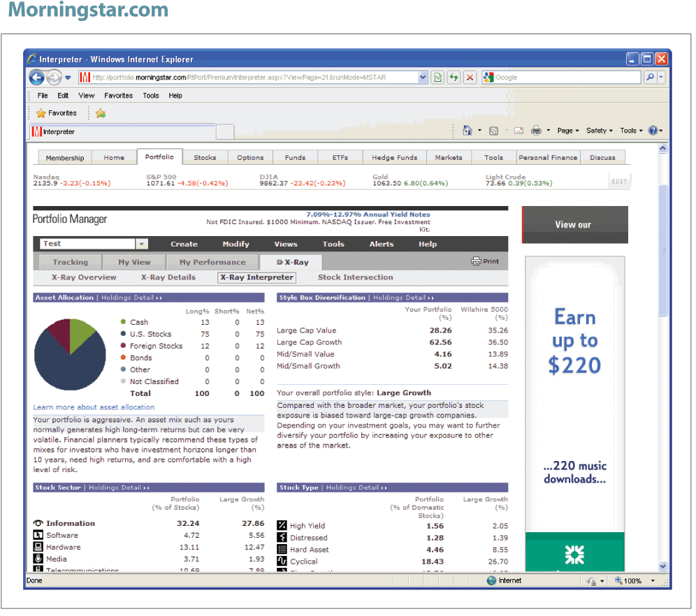696x616 pixels.
Task: Click the Software sector icon
Action: [38, 535]
